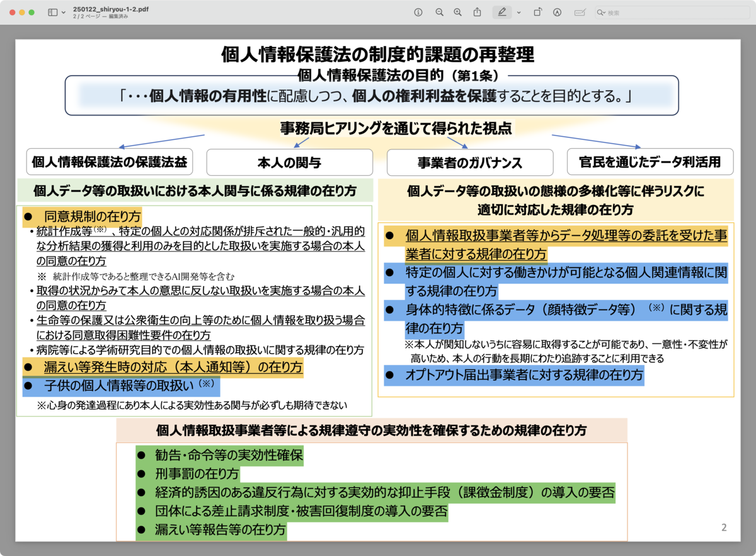Click the line about 病院等による学術研究目的
Screen dimensions: 756x556
(197, 350)
